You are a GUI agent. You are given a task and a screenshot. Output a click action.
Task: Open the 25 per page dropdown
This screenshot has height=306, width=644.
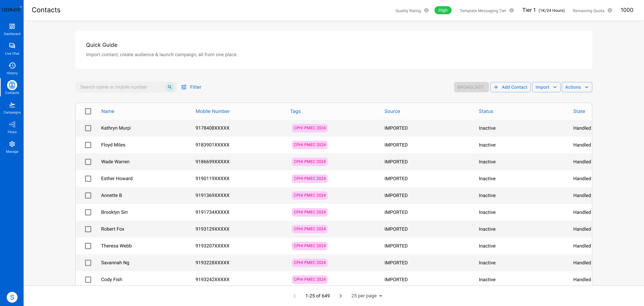click(x=367, y=296)
